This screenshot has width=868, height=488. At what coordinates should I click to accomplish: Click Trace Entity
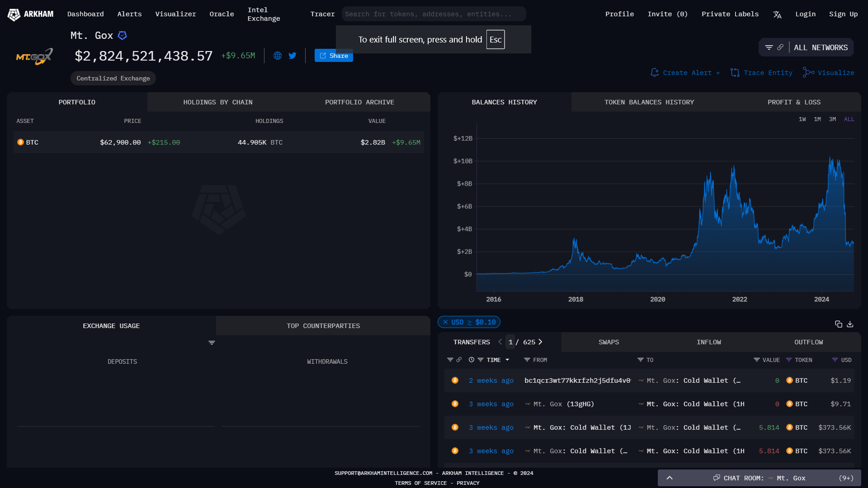click(x=761, y=73)
